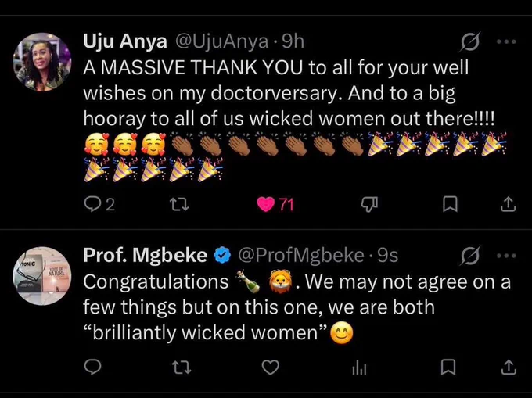The width and height of the screenshot is (532, 398).
Task: Open more options menu on Uju Anya's tweet
Action: [x=506, y=41]
